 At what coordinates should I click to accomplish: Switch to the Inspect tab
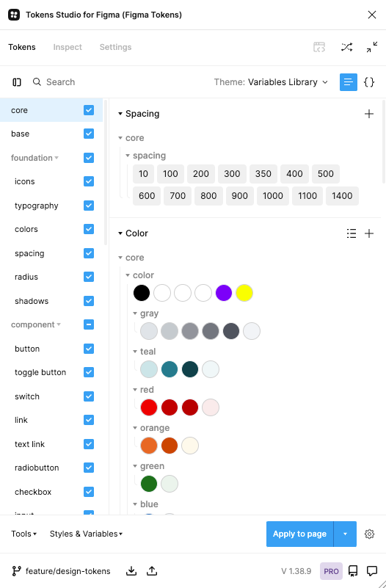pyautogui.click(x=68, y=47)
